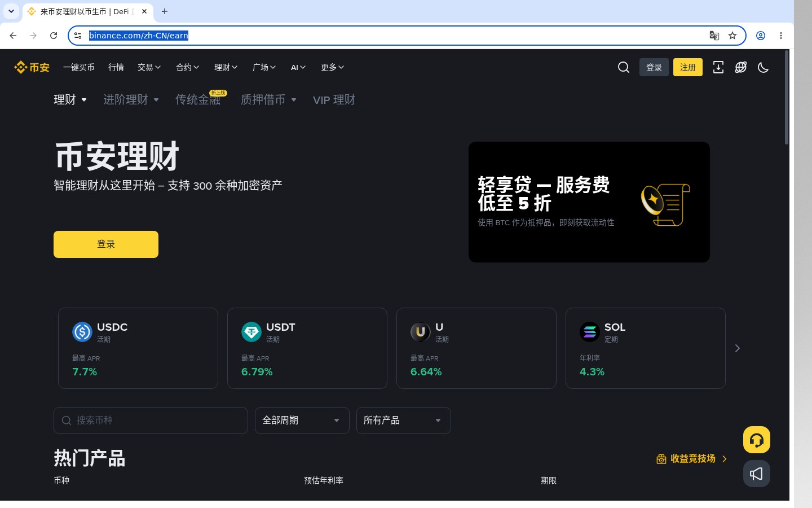This screenshot has width=812, height=508.
Task: Click the header 登录 button
Action: [x=654, y=67]
